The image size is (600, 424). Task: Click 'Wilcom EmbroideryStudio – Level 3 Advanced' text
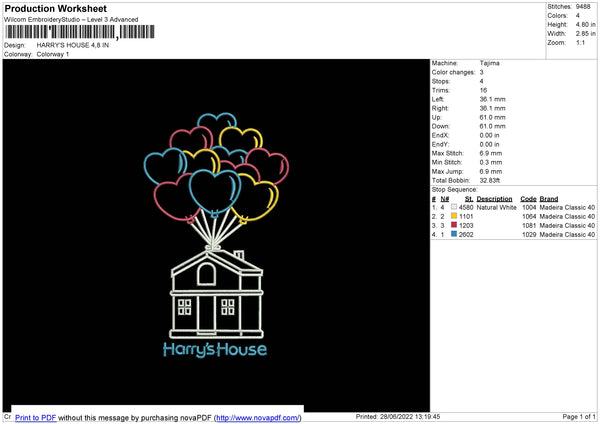coord(71,20)
